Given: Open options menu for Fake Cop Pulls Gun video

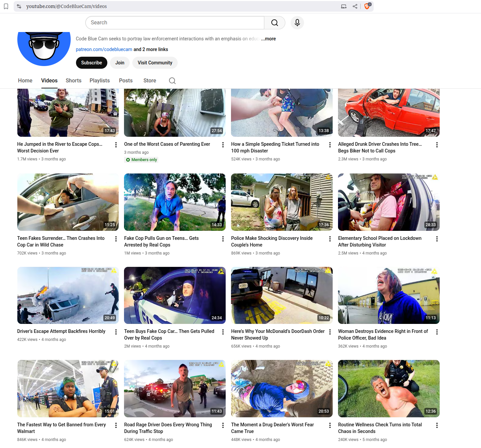Looking at the screenshot, I should 223,239.
